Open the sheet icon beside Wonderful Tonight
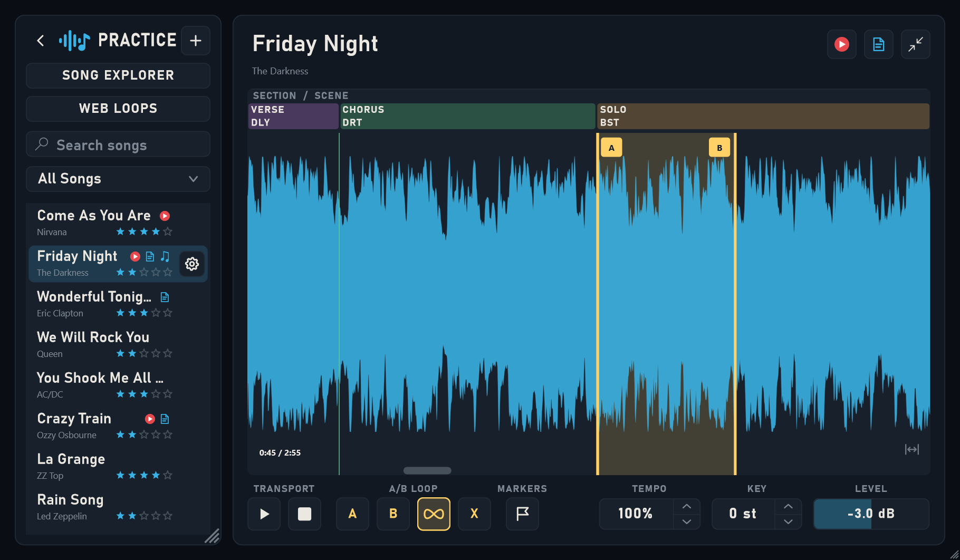The width and height of the screenshot is (960, 560). [165, 297]
